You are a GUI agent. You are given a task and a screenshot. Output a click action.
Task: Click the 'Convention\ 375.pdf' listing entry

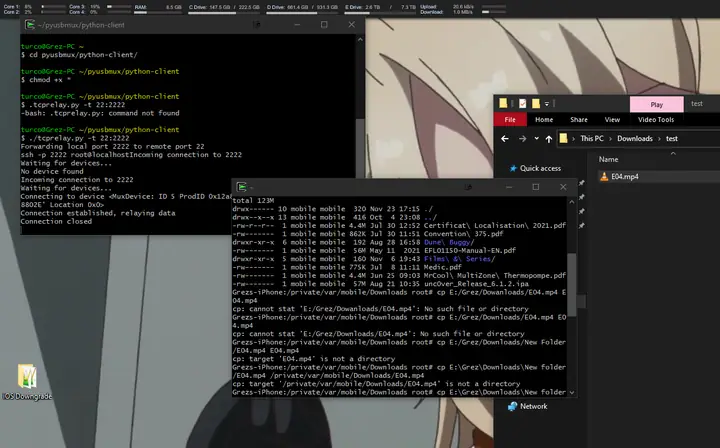coord(463,234)
